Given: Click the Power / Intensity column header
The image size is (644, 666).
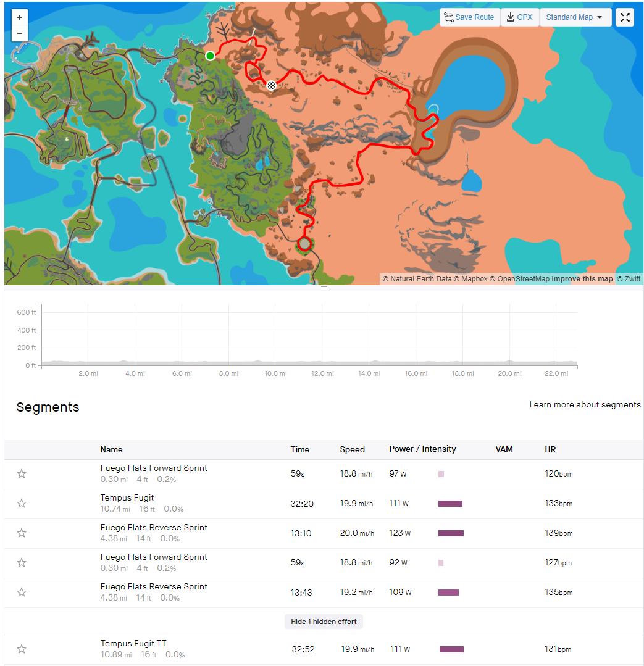Looking at the screenshot, I should click(423, 449).
